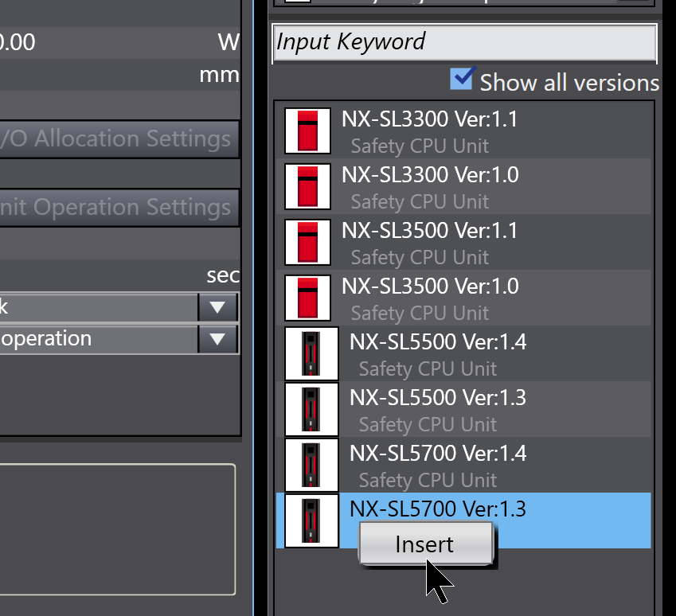Image resolution: width=676 pixels, height=616 pixels.
Task: Click the highlighted NX-SL5700 Ver:1.3 icon
Action: point(311,520)
